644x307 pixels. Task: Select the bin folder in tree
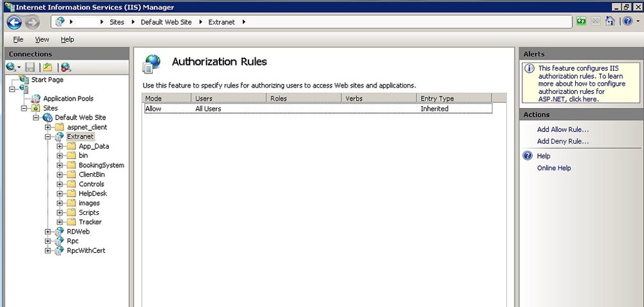click(x=83, y=156)
